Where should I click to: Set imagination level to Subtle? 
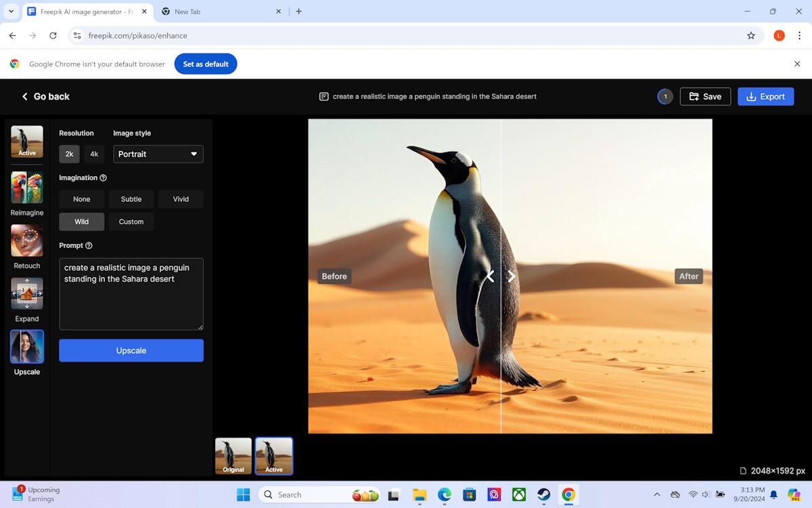point(131,199)
